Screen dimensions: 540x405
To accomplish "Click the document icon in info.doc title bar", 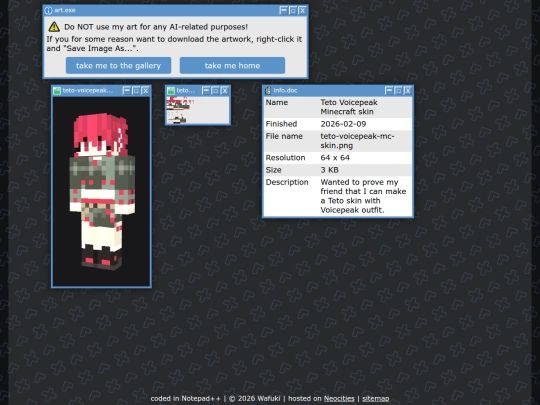I will [x=268, y=91].
